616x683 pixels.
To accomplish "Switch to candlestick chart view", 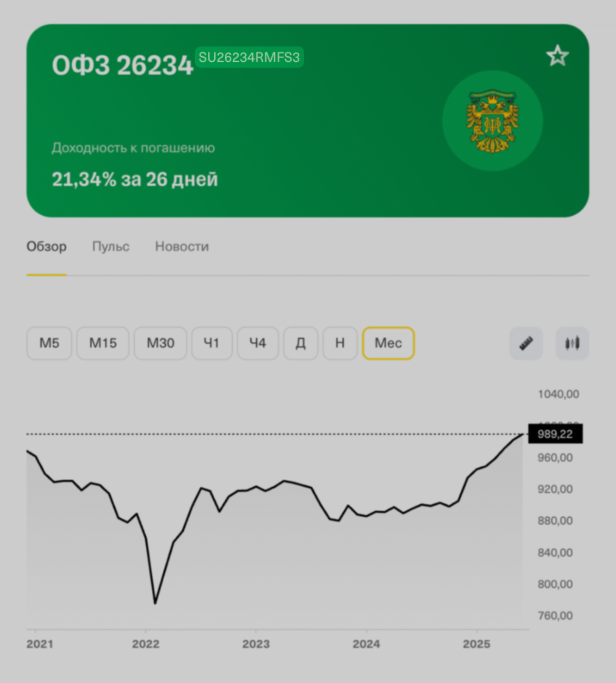I will (572, 343).
